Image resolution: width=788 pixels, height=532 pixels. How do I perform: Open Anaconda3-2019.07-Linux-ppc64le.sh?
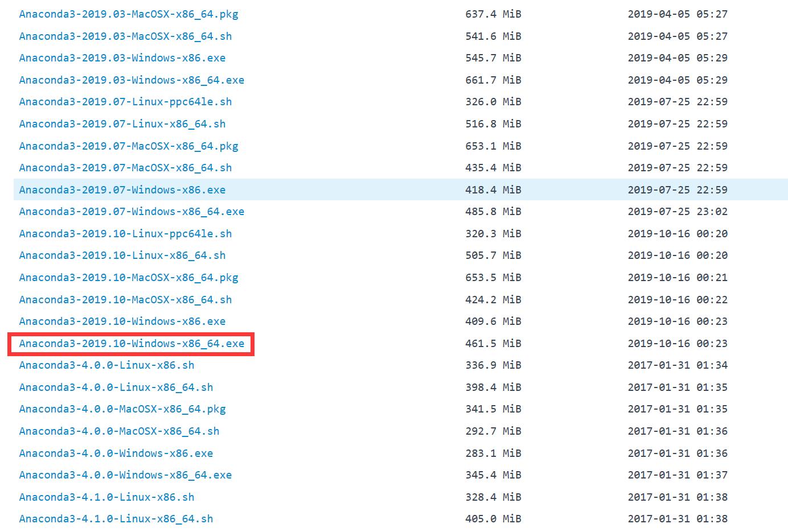(x=125, y=101)
